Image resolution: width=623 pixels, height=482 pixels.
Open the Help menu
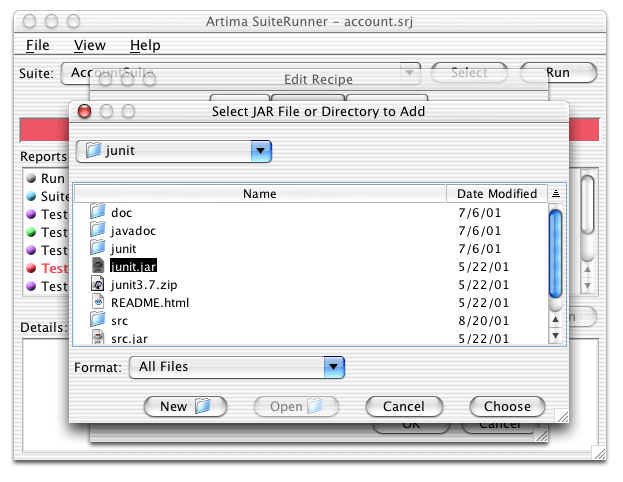click(x=145, y=45)
